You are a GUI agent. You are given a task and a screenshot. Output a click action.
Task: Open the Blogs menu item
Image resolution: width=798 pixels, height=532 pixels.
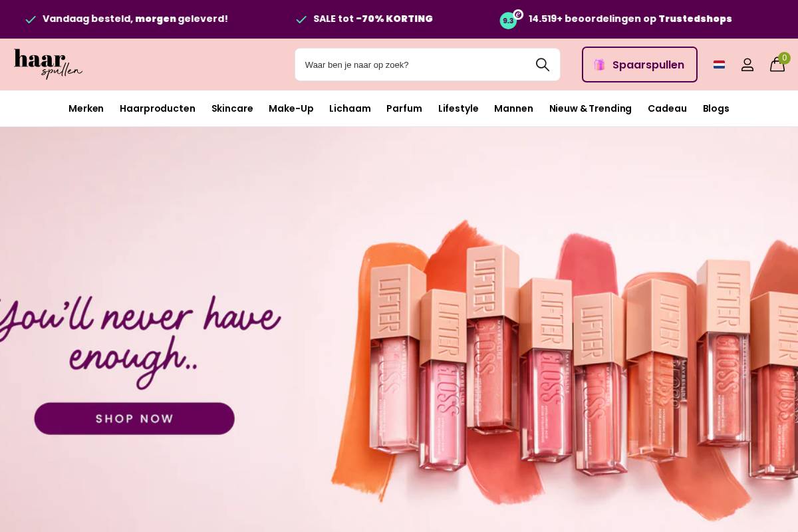pos(716,108)
